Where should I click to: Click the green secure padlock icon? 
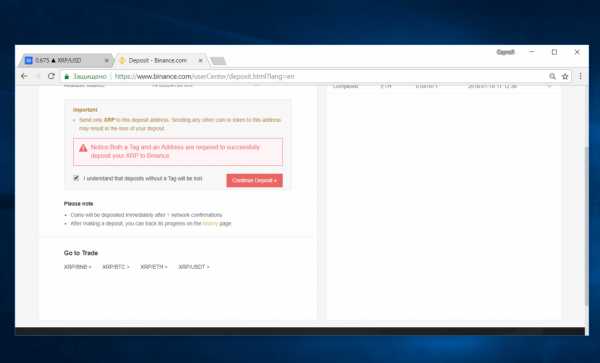67,77
